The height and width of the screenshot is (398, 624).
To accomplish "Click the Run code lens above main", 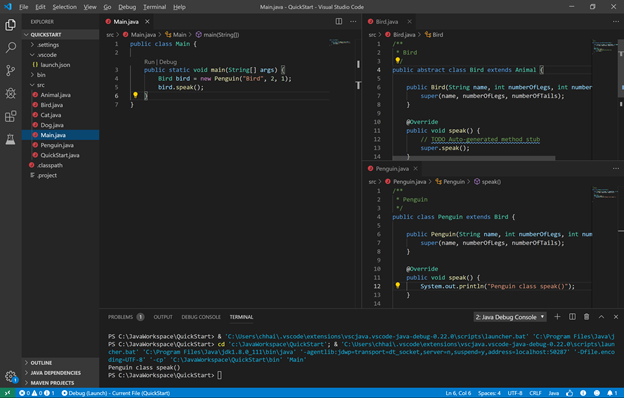I will pyautogui.click(x=149, y=62).
